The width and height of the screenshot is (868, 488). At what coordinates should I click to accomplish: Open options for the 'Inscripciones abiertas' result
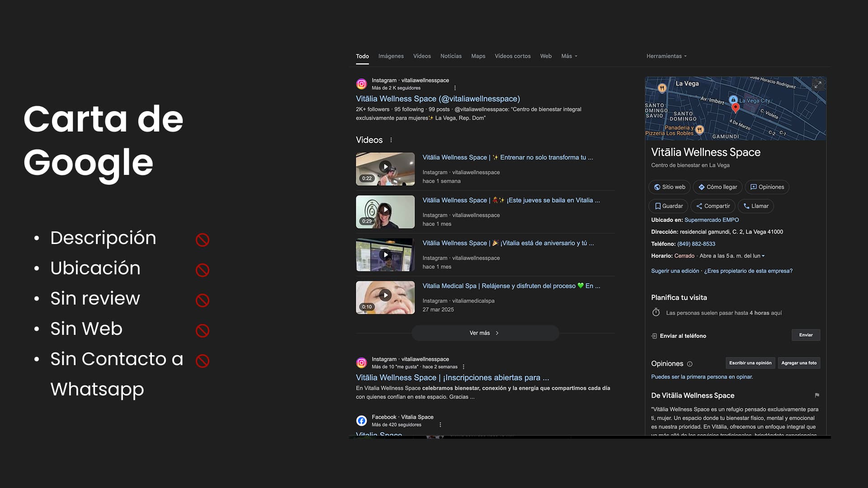[463, 367]
